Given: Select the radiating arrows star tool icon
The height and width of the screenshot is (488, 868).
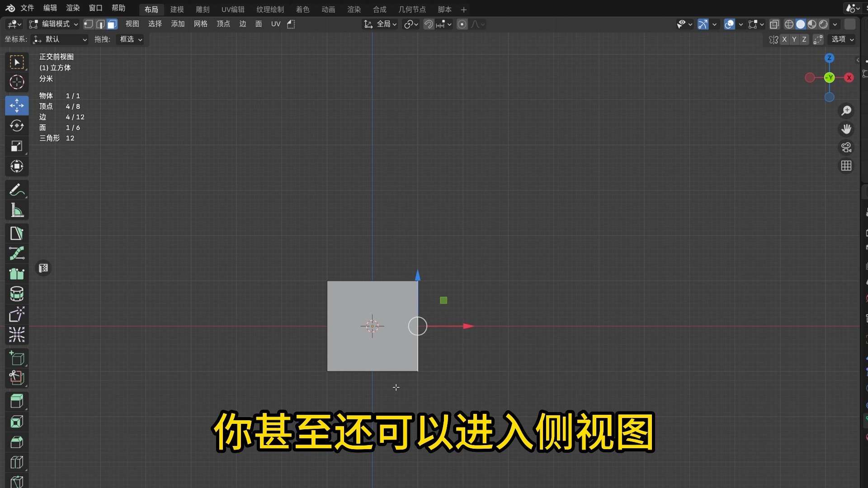Looking at the screenshot, I should (17, 335).
